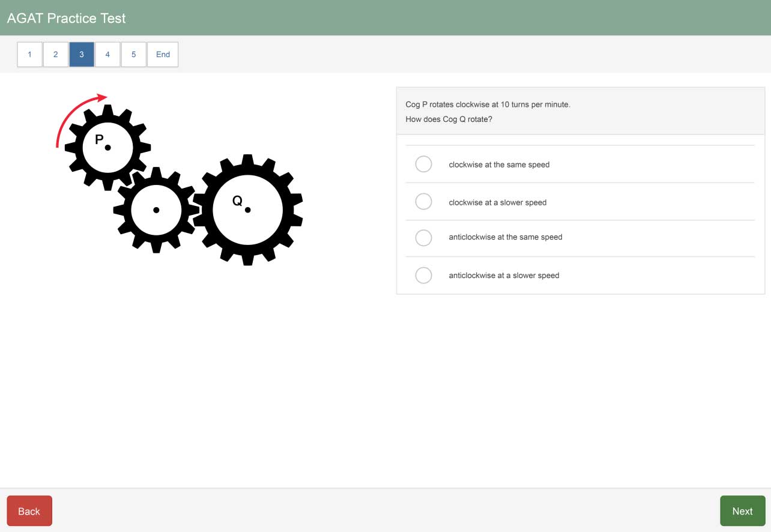Go to question 1
771x532 pixels.
[x=29, y=54]
